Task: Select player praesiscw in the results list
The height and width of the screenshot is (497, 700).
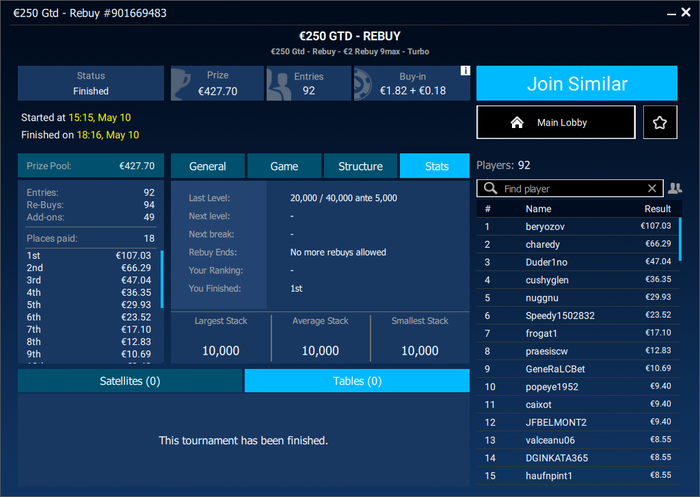Action: coord(578,351)
